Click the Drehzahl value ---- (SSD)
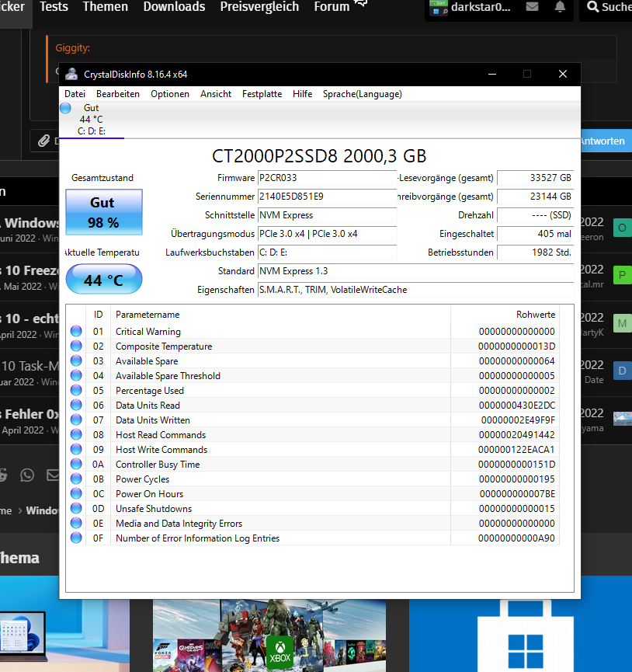 535,215
